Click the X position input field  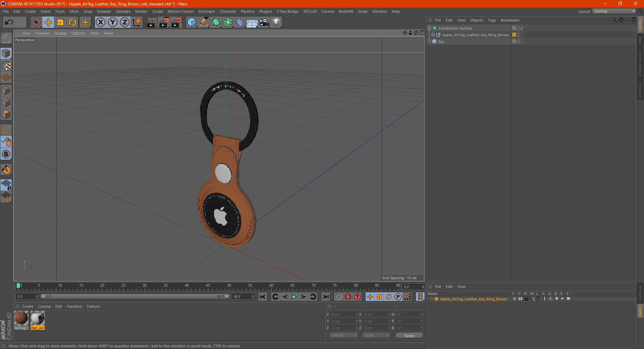[344, 314]
